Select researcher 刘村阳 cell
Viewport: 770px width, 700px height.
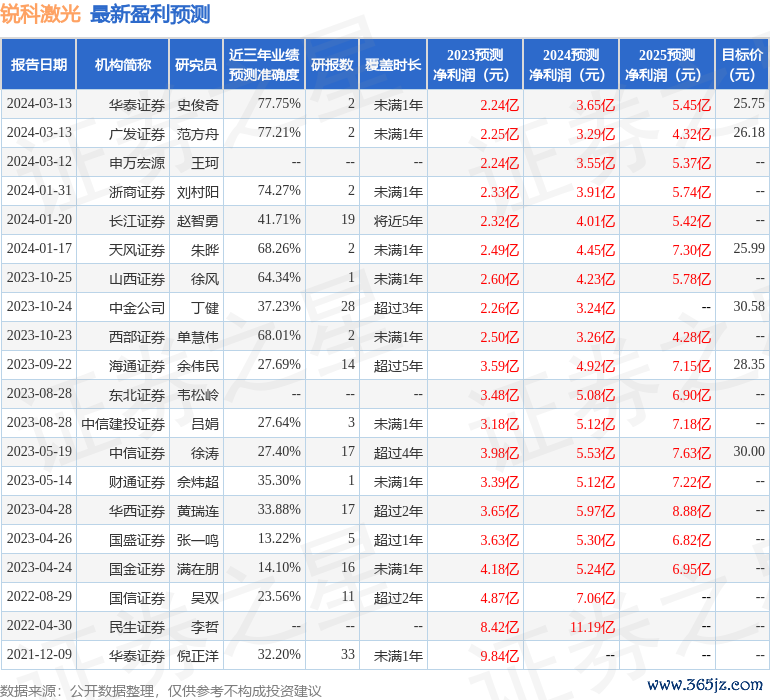coord(198,192)
